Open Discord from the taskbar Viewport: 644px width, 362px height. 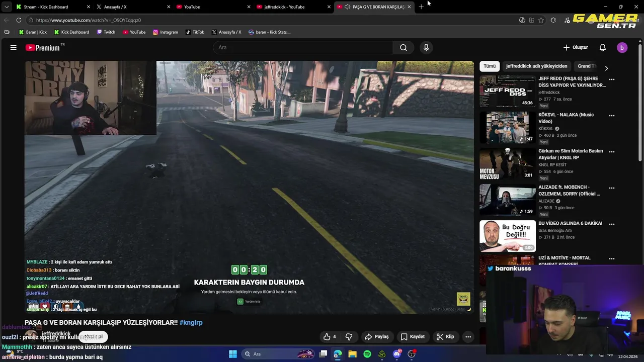click(397, 354)
